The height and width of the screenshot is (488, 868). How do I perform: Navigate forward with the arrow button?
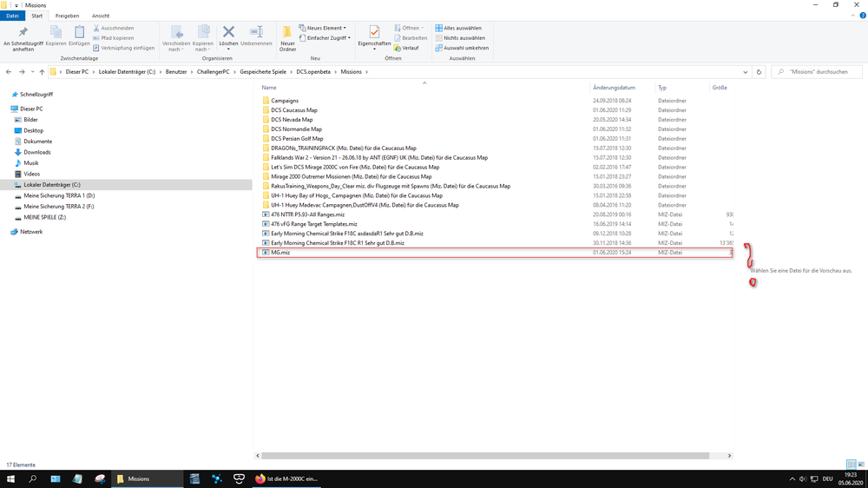coord(22,71)
